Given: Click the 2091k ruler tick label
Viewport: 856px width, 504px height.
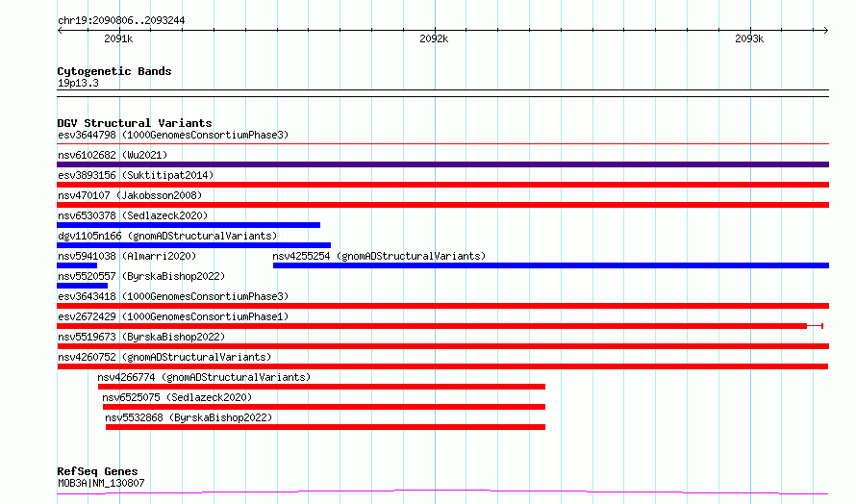Looking at the screenshot, I should 118,38.
